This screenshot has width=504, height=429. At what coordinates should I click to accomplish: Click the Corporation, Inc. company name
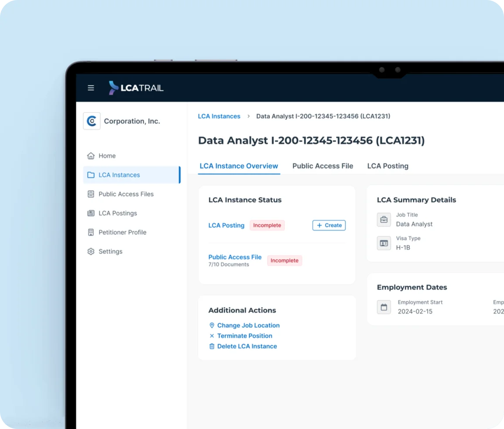[x=132, y=121]
